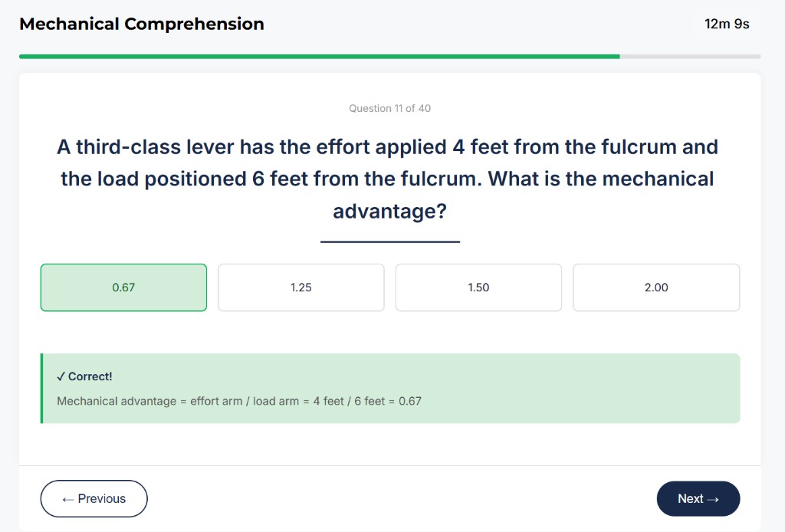Click the unfilled portion of the progress bar
785x532 pixels.
(x=690, y=55)
